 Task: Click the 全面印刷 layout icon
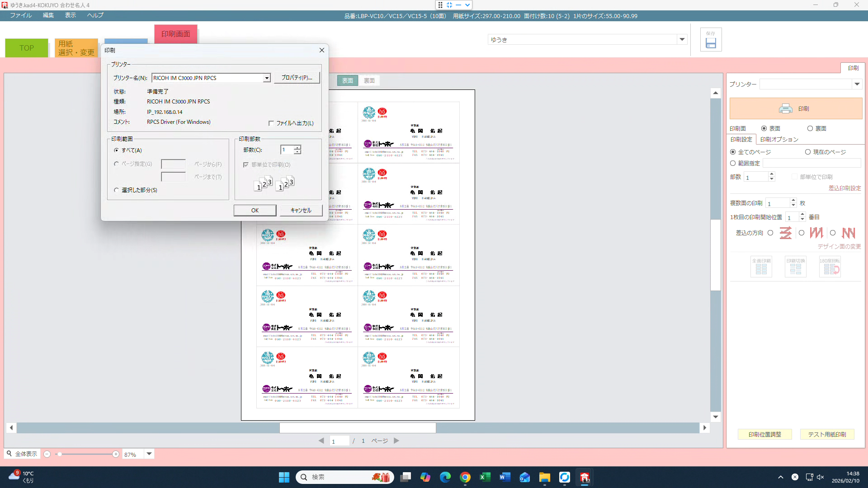pyautogui.click(x=761, y=267)
